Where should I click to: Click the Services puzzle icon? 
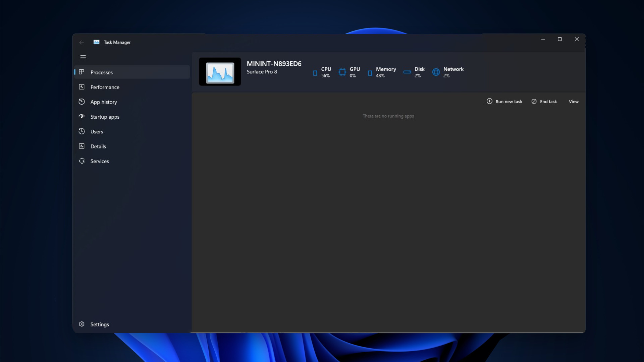(x=82, y=161)
